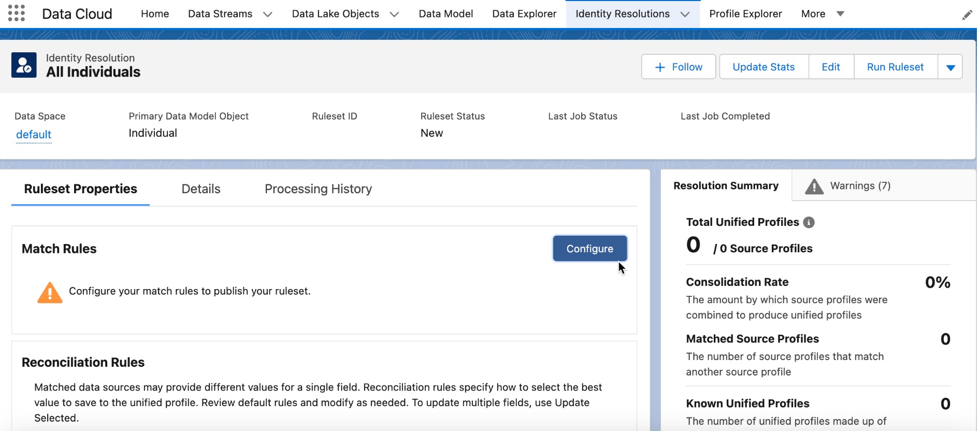Click the Warnings triangle icon
The width and height of the screenshot is (980, 431).
[814, 186]
